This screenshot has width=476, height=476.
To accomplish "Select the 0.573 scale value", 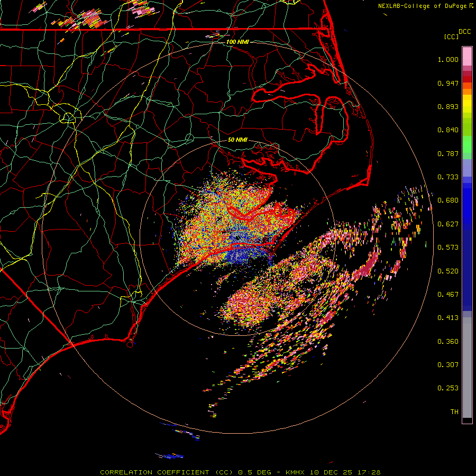I will pos(448,248).
